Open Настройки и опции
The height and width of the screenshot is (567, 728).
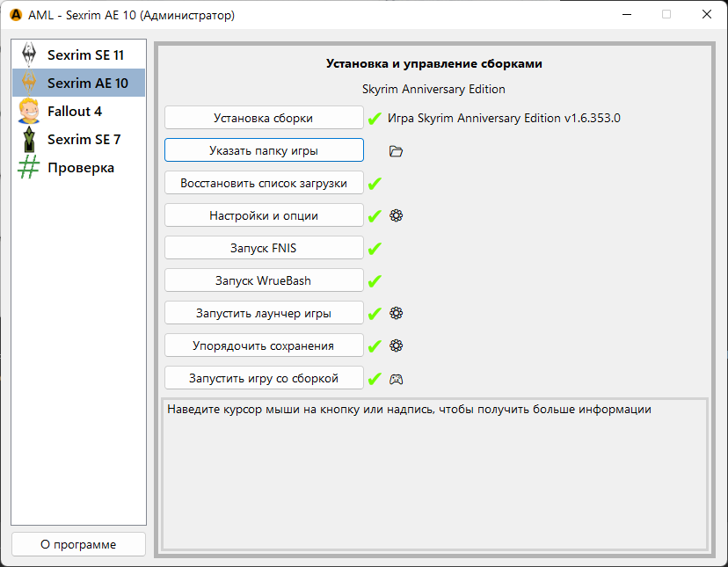(264, 215)
